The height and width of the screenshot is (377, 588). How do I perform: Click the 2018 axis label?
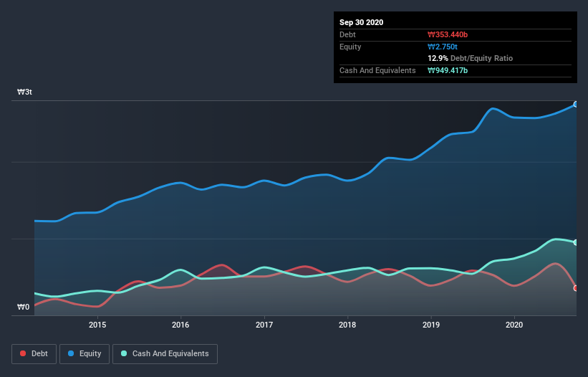tap(347, 325)
